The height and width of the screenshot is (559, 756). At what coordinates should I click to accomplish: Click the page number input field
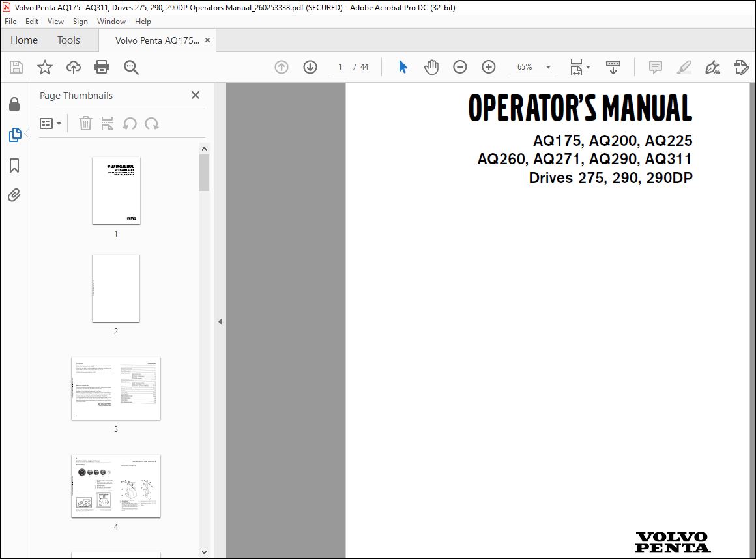point(340,67)
